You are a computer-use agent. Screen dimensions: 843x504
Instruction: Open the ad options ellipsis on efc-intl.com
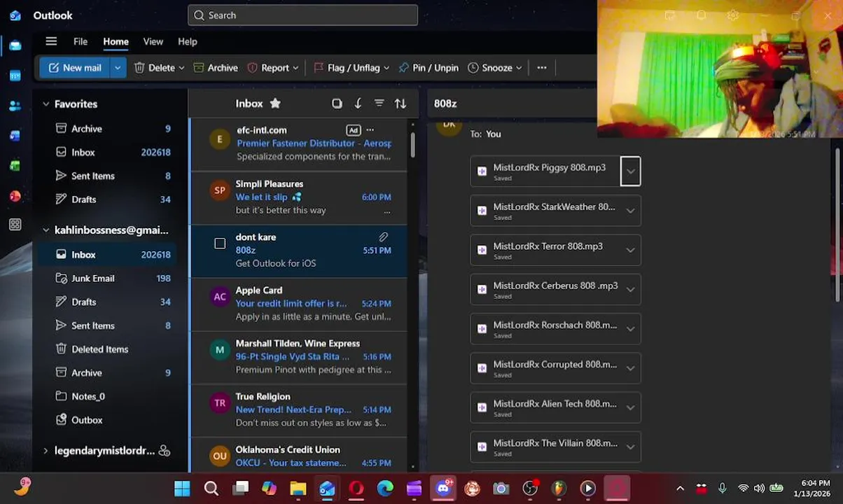point(370,130)
